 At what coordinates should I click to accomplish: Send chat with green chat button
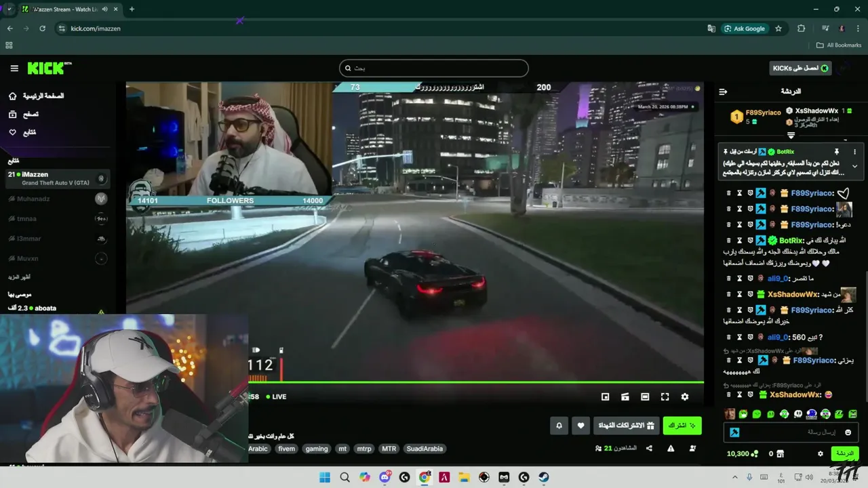tap(845, 453)
